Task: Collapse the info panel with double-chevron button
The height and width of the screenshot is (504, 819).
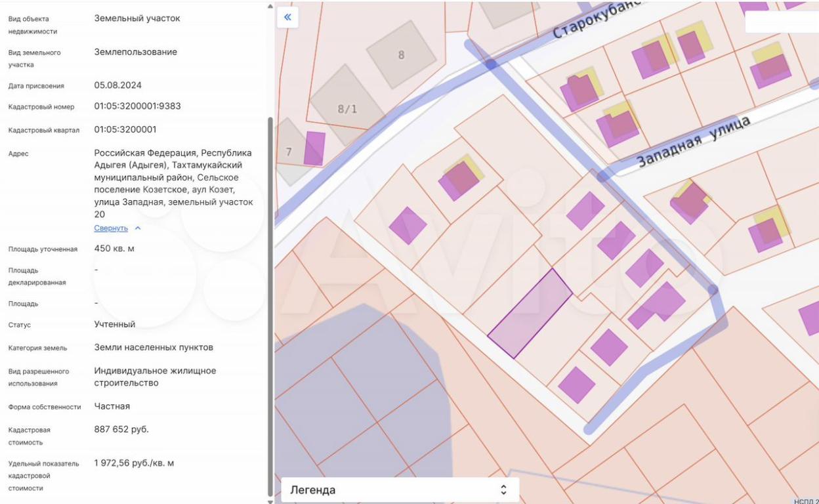Action: click(x=287, y=17)
